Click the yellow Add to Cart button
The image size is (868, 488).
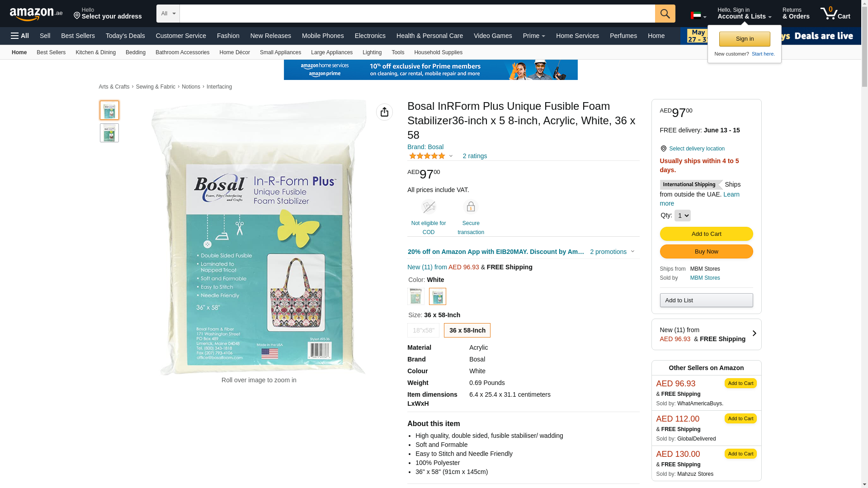click(706, 234)
